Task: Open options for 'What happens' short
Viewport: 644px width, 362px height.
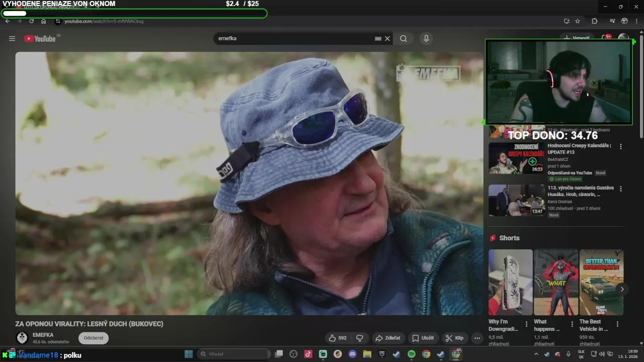Action: (572, 324)
